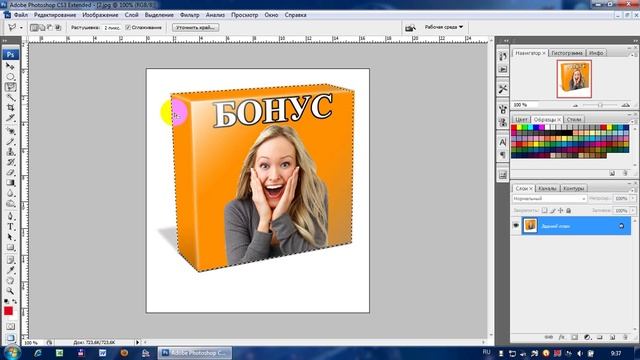Toggle lock all for layer

point(569,211)
